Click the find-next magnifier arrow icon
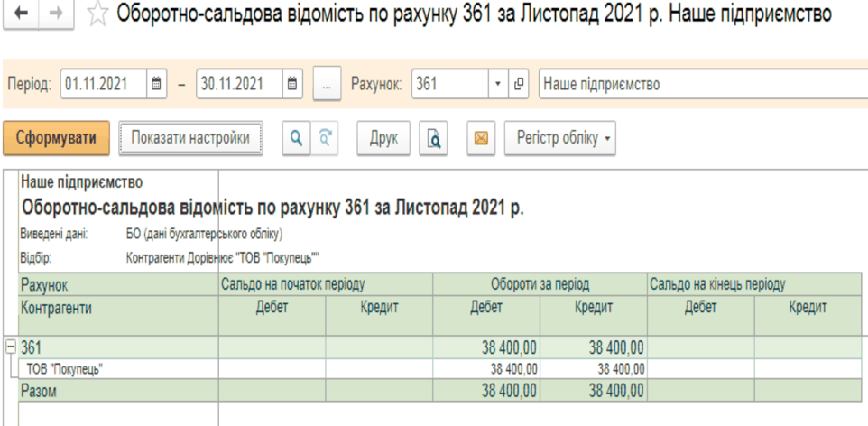This screenshot has height=426, width=868. click(325, 138)
